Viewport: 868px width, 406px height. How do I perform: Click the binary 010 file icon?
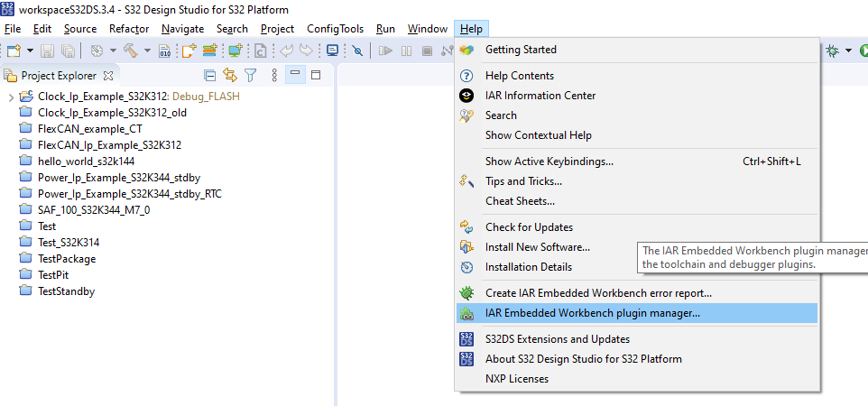click(x=165, y=51)
